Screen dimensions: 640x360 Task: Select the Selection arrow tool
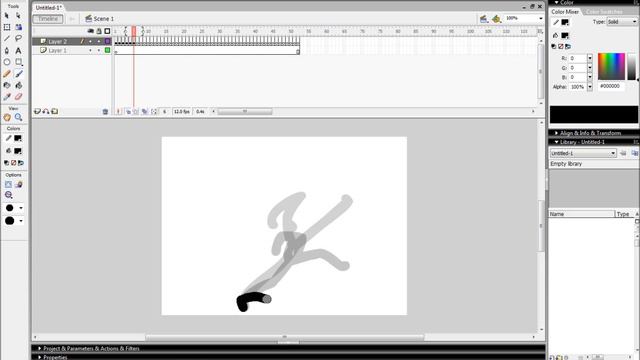click(x=7, y=16)
